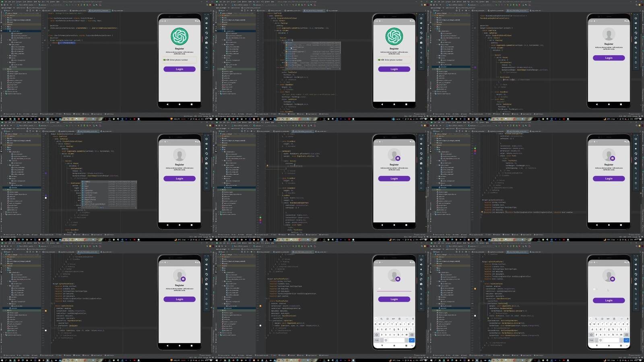Click the ChatGPT logo in top-center frame
644x362 pixels.
(394, 36)
